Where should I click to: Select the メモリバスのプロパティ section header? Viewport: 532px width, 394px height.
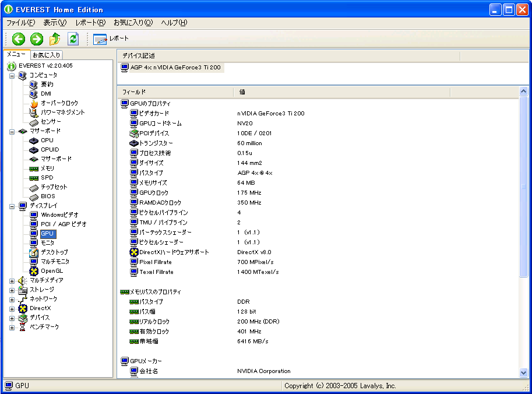tap(151, 292)
